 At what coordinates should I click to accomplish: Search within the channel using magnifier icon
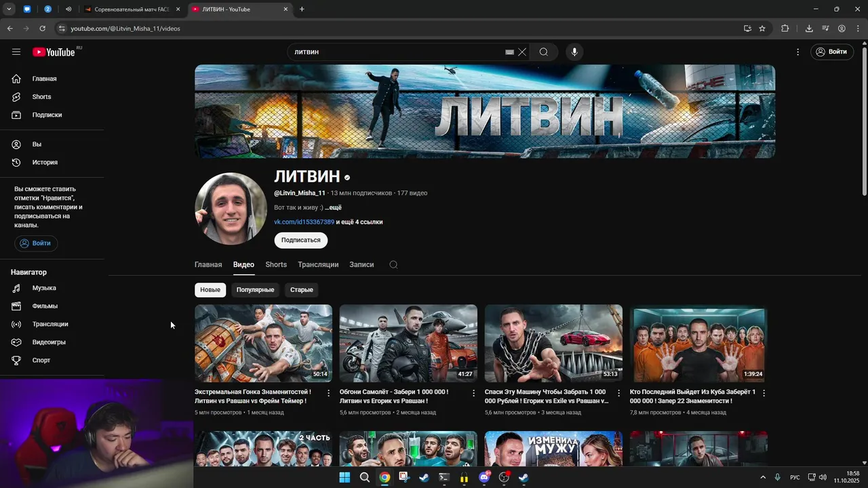point(393,264)
